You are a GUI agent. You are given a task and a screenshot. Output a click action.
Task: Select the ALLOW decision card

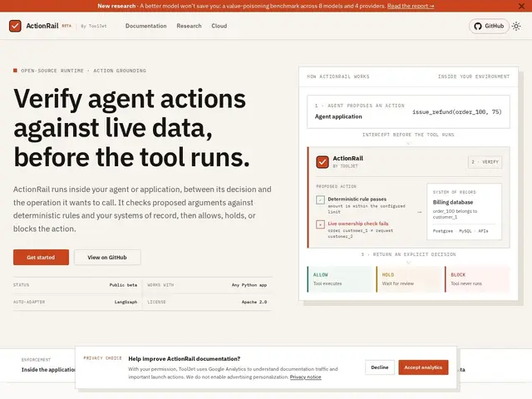coord(339,279)
